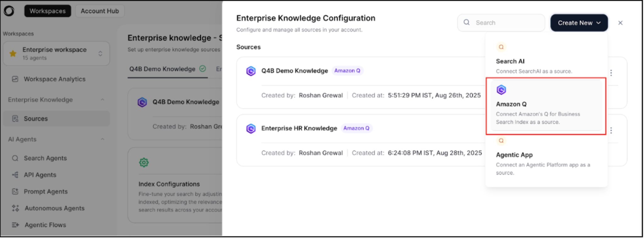Collapse the AI Agents section
644x238 pixels.
103,139
